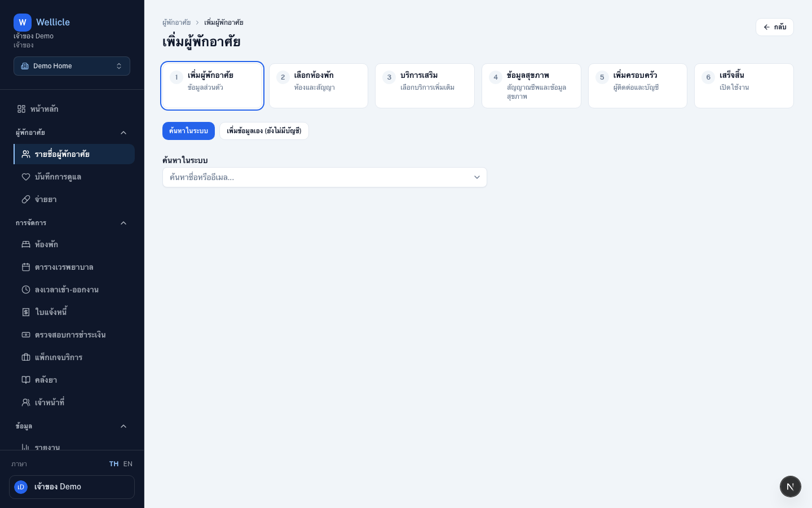Open the Demo Home facility switcher
Screen dimensions: 812x508
coord(72,66)
